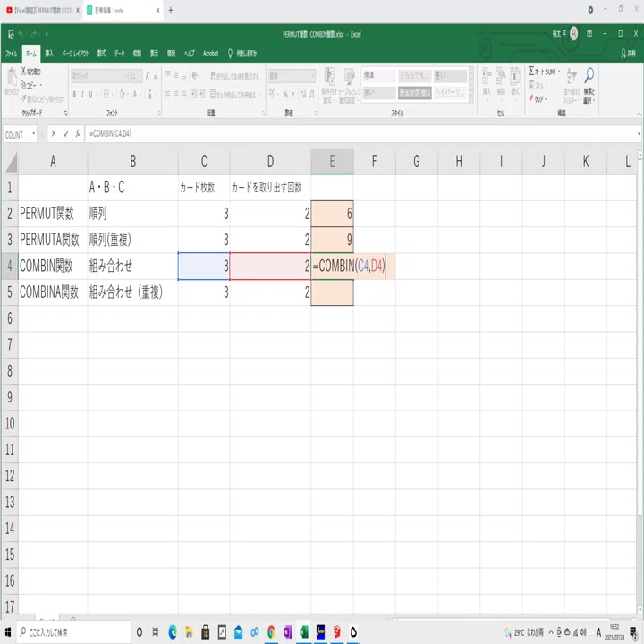Viewport: 644px width, 644px height.
Task: Click the Decrease Font Size icon
Action: pos(156,76)
